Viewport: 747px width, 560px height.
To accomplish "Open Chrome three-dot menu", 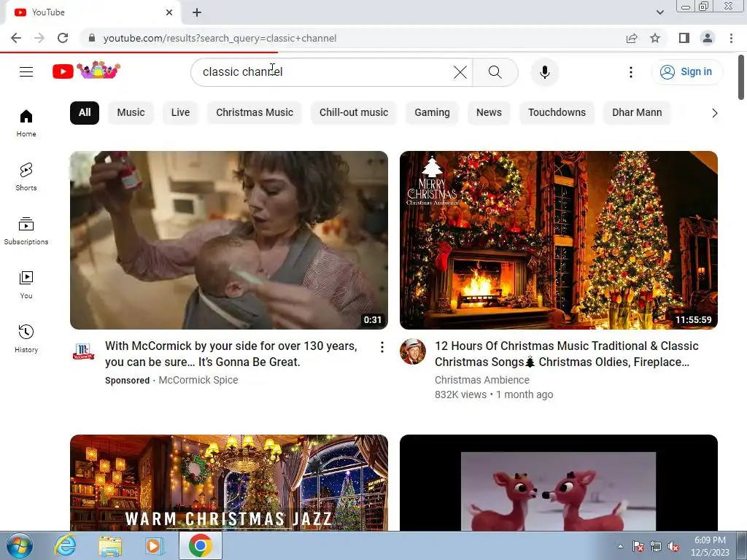I will [731, 38].
